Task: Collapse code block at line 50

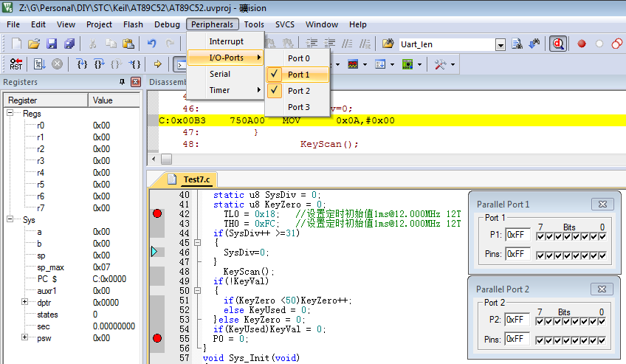Action: coord(197,291)
